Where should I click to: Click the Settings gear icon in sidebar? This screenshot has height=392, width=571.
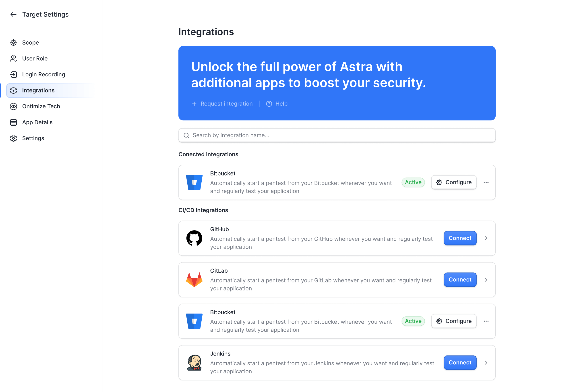click(x=14, y=138)
